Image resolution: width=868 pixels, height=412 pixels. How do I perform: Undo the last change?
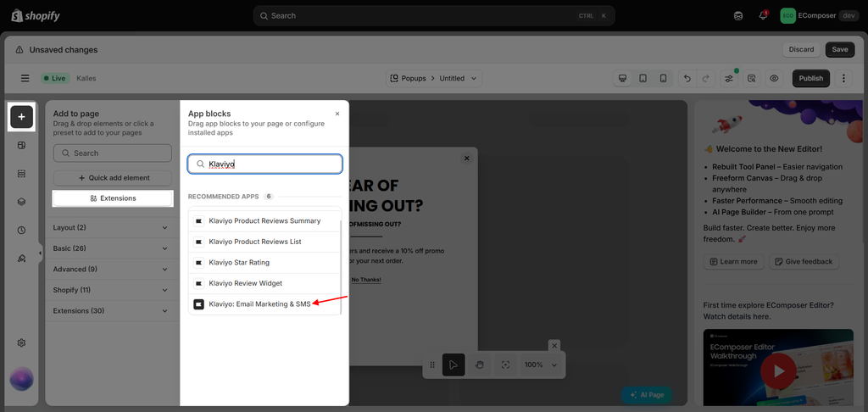(x=687, y=78)
